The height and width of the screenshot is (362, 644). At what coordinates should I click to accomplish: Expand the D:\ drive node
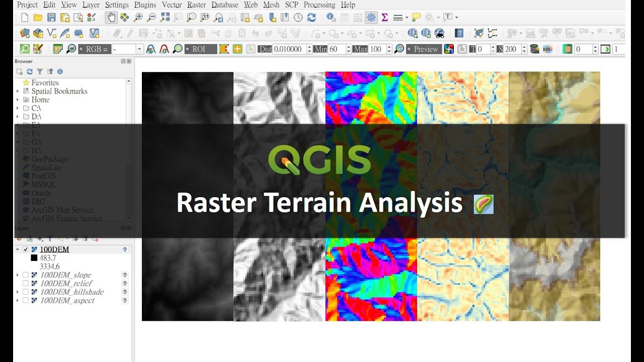18,117
